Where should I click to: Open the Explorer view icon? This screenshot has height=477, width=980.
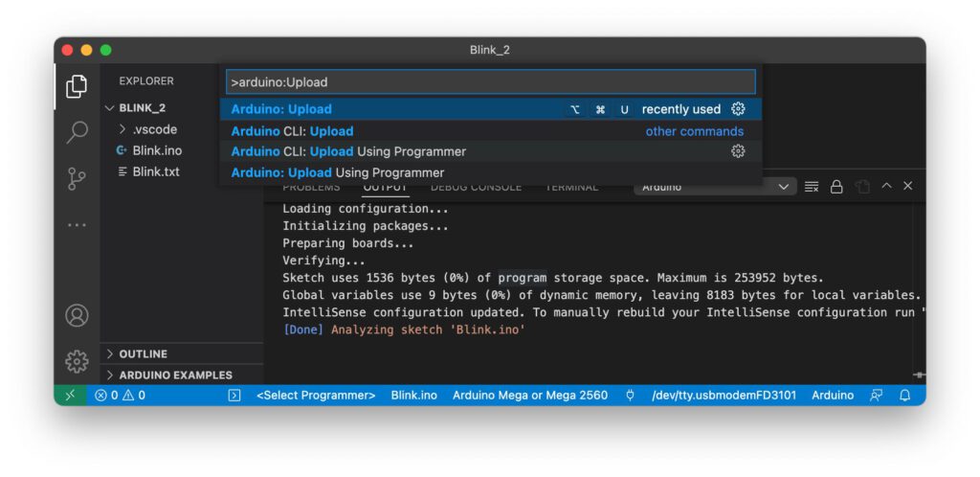[x=77, y=86]
